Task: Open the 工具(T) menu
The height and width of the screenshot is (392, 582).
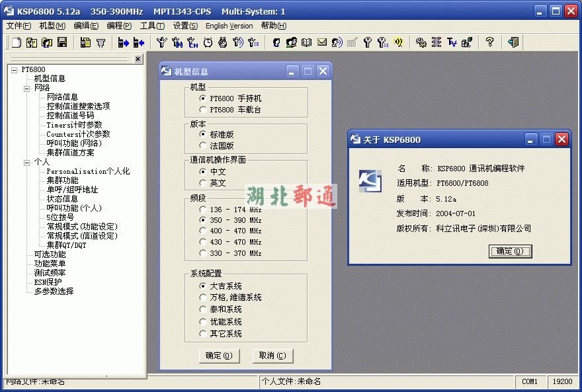Action: click(x=152, y=26)
